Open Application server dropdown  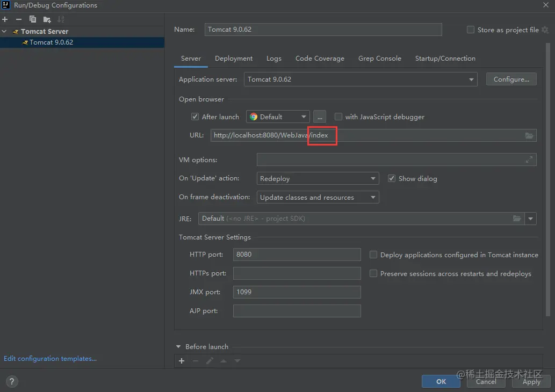click(x=361, y=79)
